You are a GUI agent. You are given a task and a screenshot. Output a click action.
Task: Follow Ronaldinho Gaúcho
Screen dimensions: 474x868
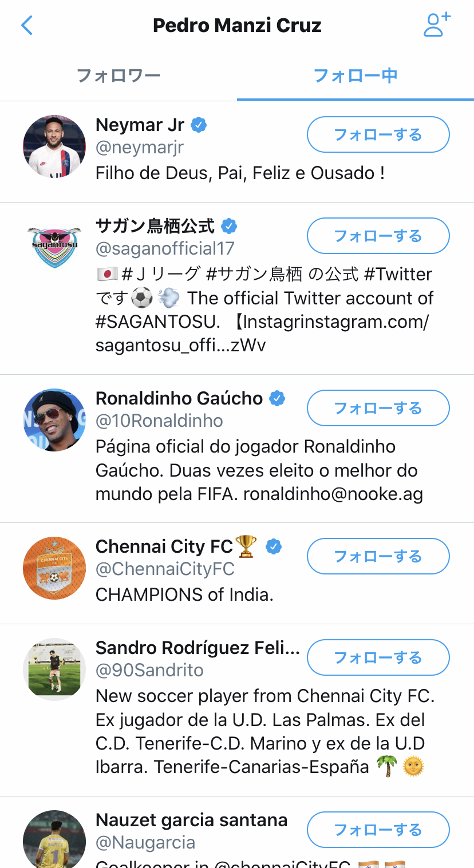click(x=378, y=408)
